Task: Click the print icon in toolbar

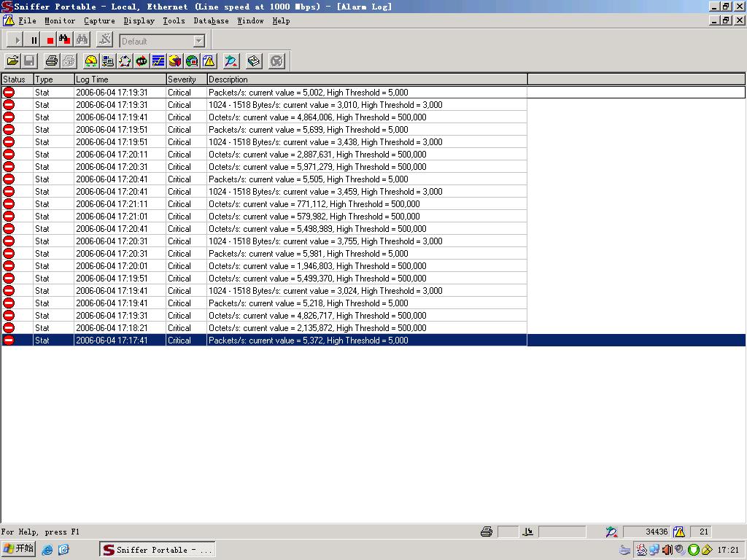Action: point(52,61)
